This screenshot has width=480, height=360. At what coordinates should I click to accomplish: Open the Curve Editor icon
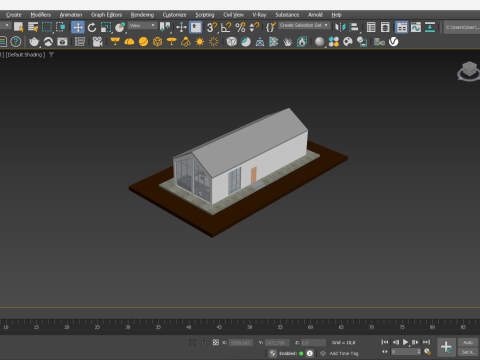[x=416, y=27]
